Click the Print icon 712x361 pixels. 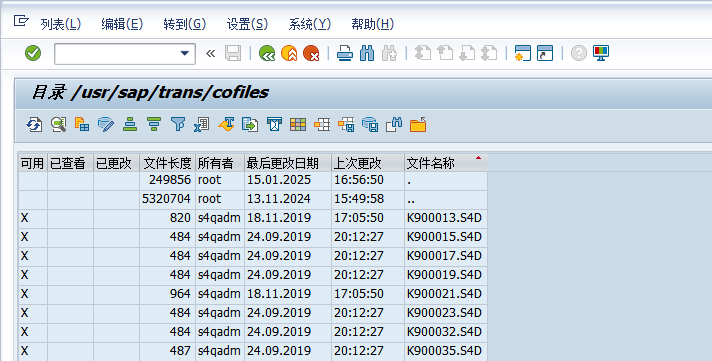[x=345, y=54]
